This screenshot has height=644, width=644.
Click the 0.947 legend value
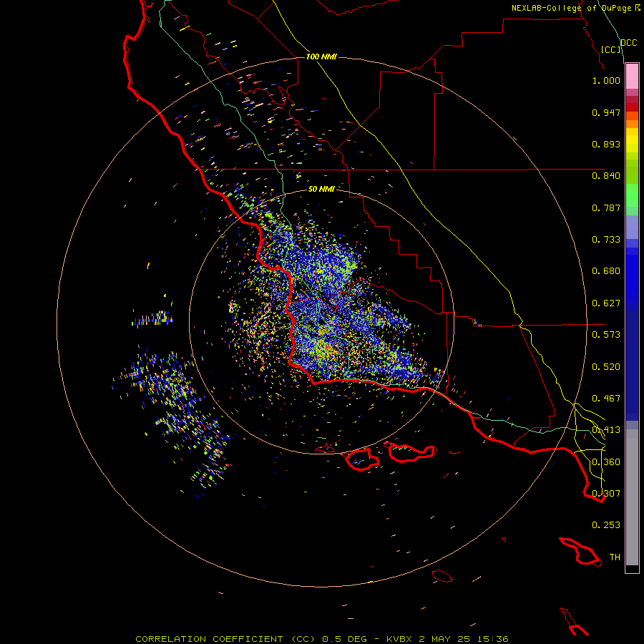click(606, 112)
